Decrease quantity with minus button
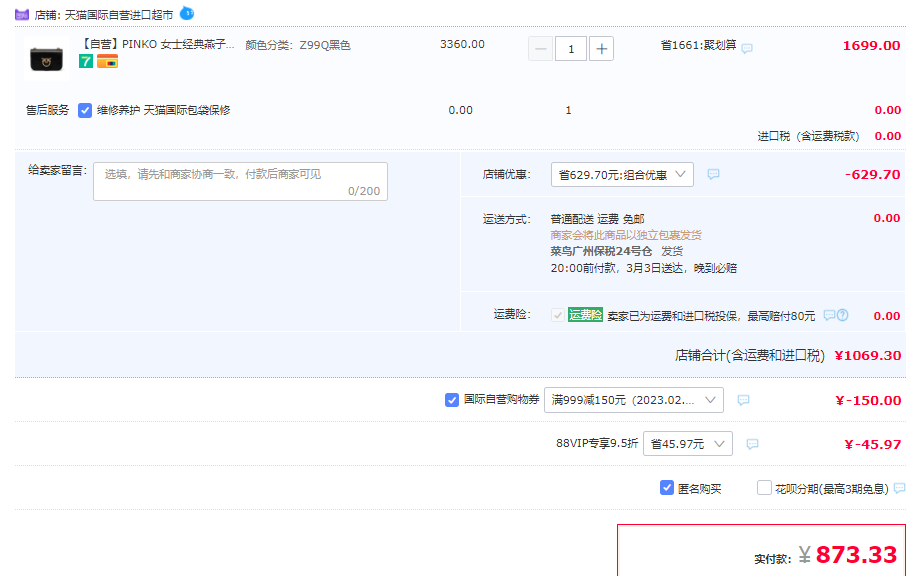Image resolution: width=919 pixels, height=576 pixels. click(x=540, y=49)
